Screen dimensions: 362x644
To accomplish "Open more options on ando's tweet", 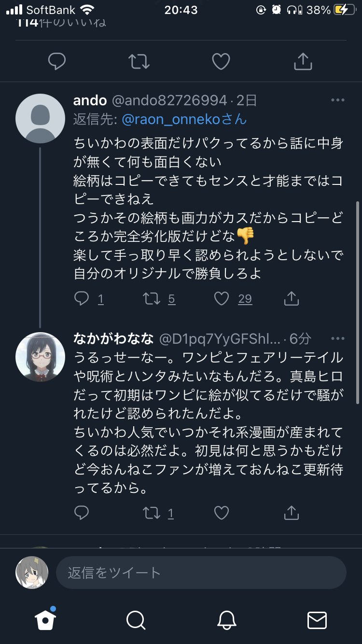I will 337,100.
